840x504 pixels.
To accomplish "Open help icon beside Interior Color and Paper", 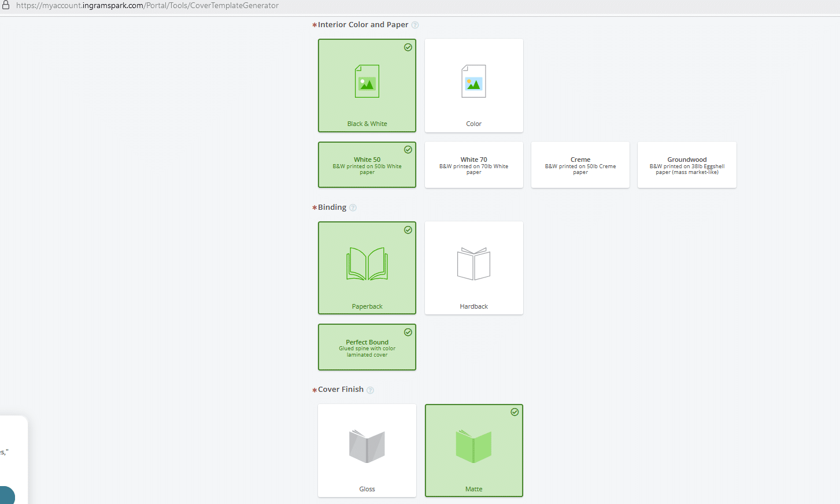I will click(x=415, y=25).
